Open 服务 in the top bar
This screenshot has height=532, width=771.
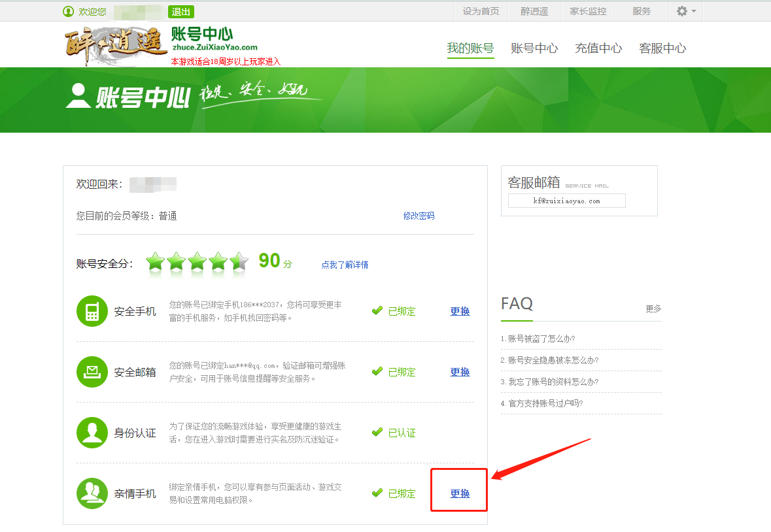tap(642, 11)
